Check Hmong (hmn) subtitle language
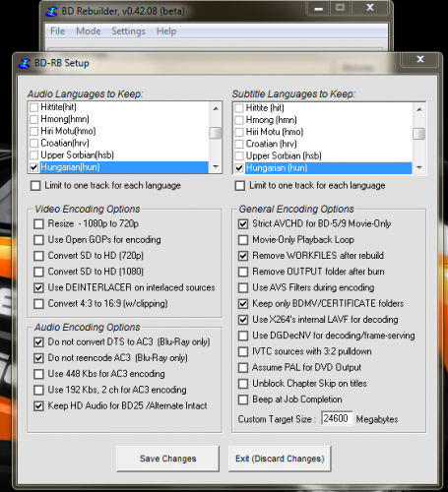This screenshot has height=492, width=448. (239, 120)
